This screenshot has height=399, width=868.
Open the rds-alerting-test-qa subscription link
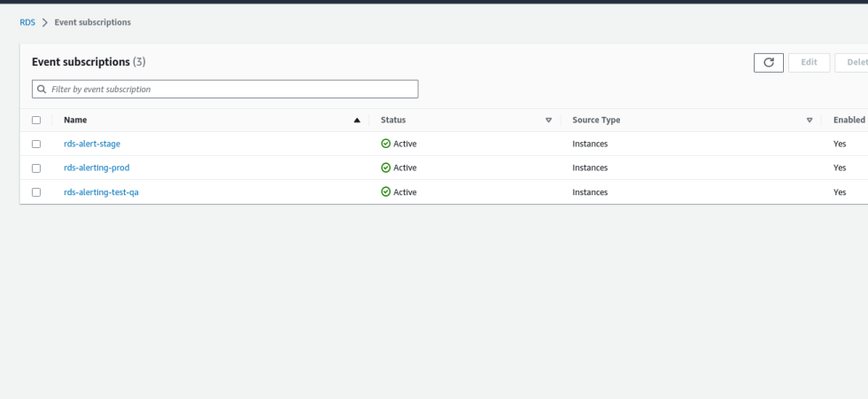coord(101,192)
